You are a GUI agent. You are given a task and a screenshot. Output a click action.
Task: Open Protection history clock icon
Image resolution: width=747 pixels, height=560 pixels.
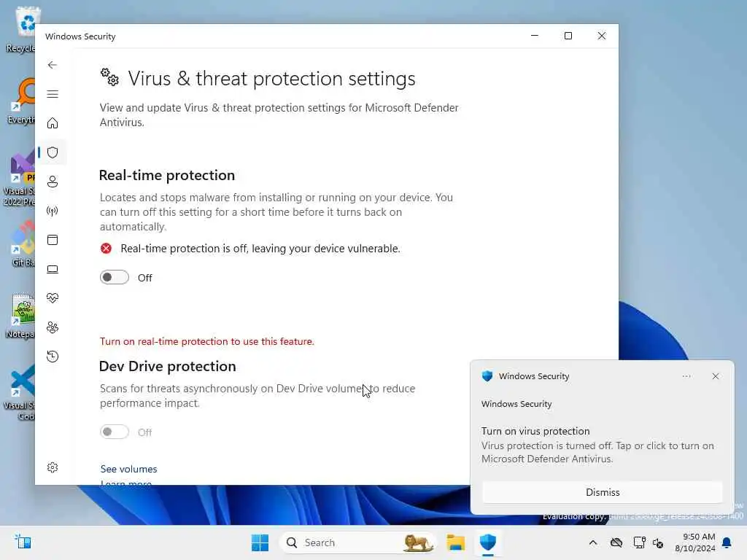click(x=53, y=357)
